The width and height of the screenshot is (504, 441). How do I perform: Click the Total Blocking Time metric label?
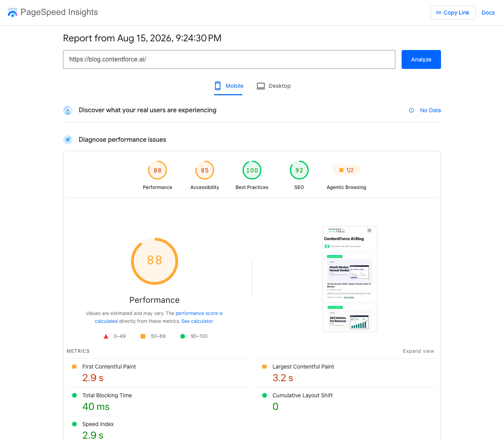pos(107,395)
